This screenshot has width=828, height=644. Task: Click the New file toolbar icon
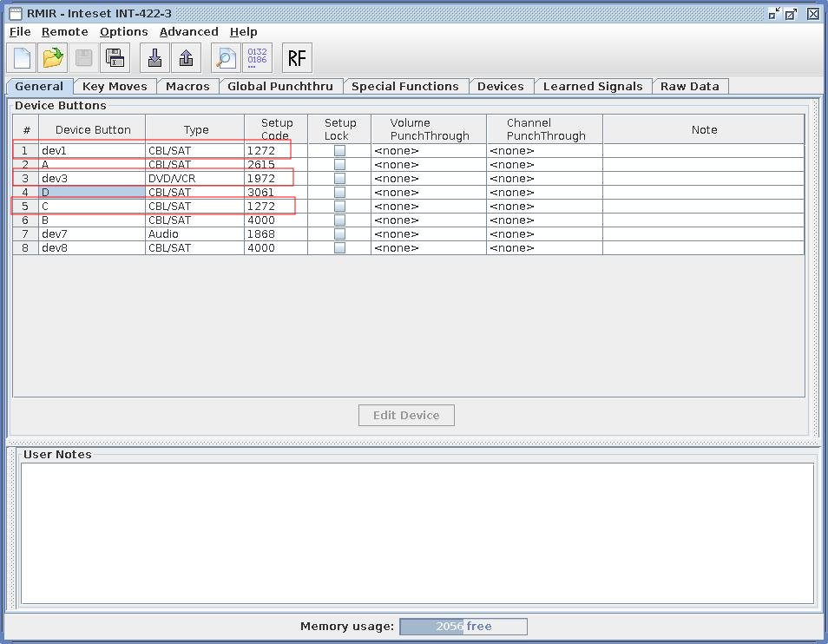[x=21, y=57]
